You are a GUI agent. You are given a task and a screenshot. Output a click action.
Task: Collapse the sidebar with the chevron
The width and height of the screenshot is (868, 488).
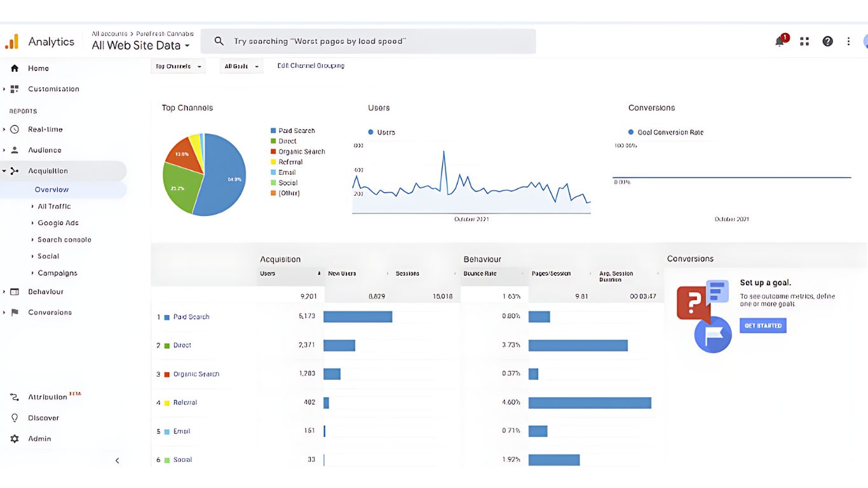click(x=117, y=460)
